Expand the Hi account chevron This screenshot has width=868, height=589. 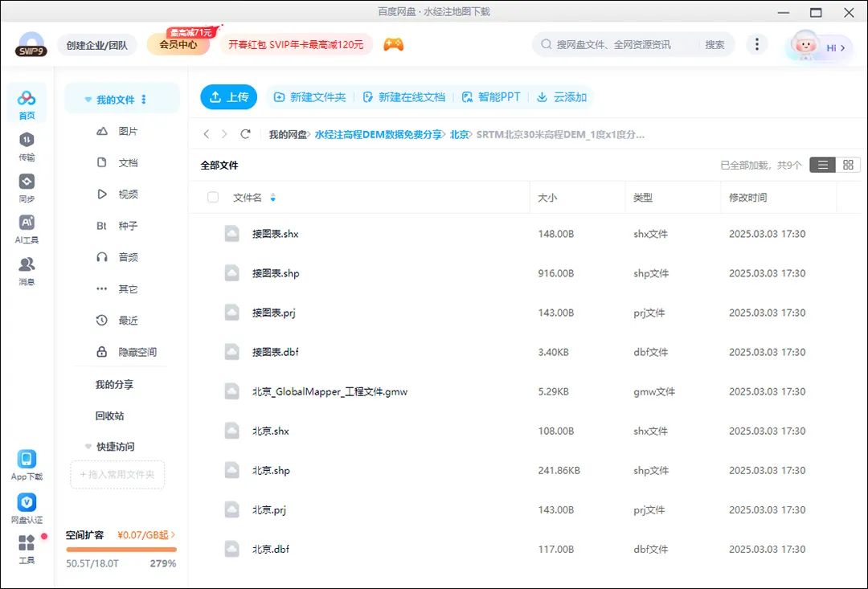tap(842, 48)
